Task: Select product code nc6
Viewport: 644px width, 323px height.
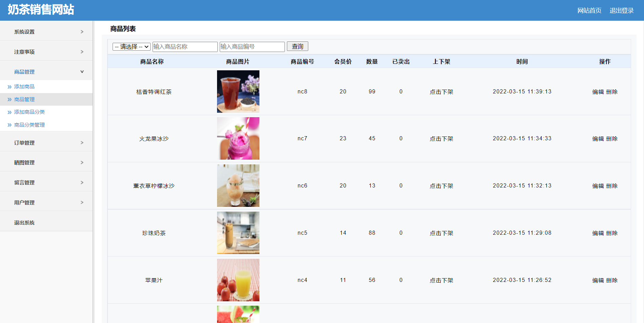Action: coord(303,185)
